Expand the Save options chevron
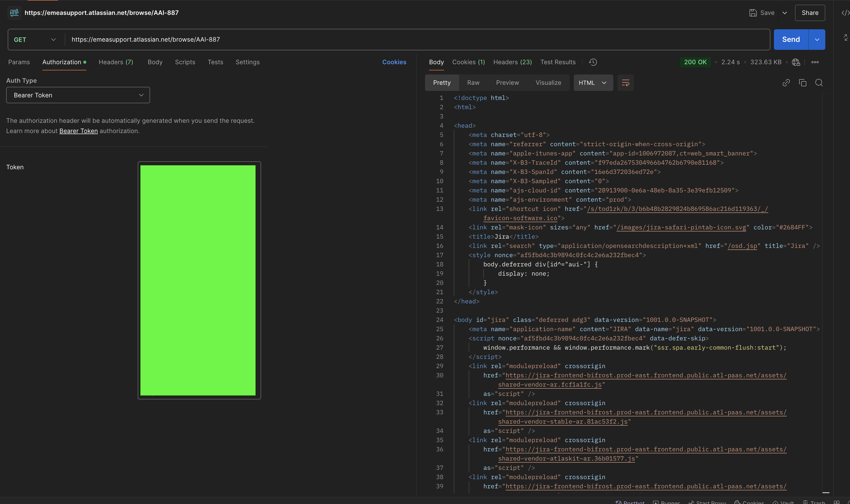Viewport: 850px width, 504px height. click(x=784, y=13)
